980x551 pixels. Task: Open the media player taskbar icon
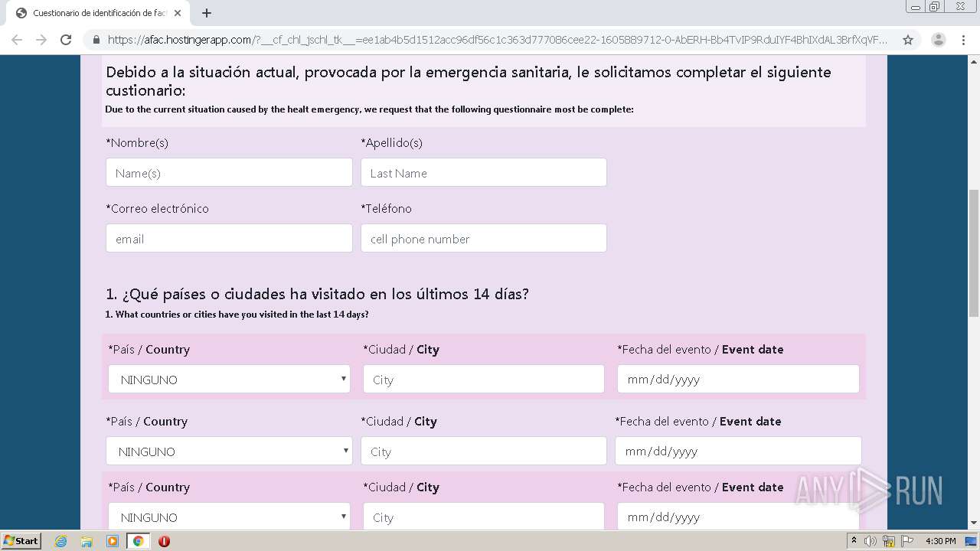113,541
